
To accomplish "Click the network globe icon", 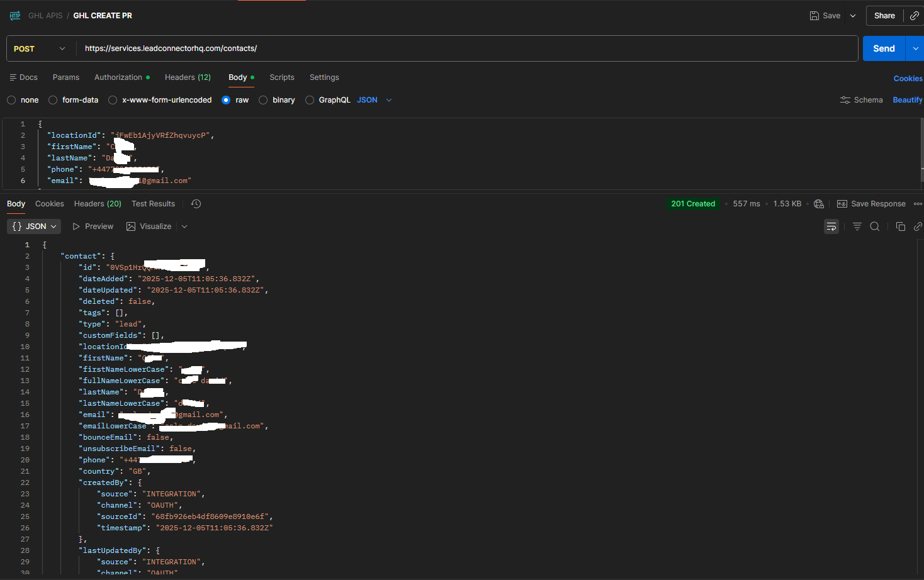I will tap(819, 204).
